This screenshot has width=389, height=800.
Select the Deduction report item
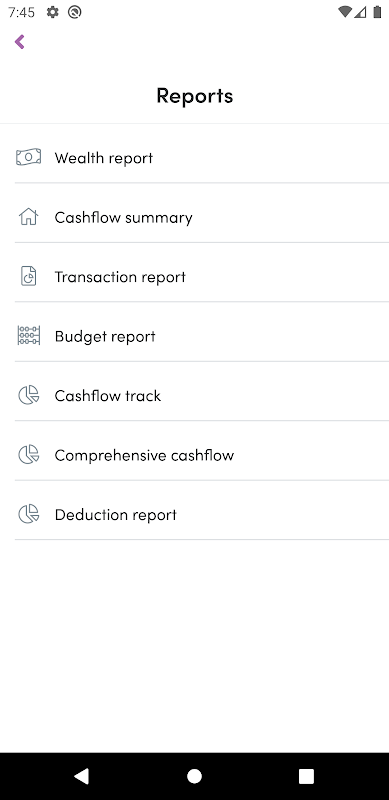(202, 514)
